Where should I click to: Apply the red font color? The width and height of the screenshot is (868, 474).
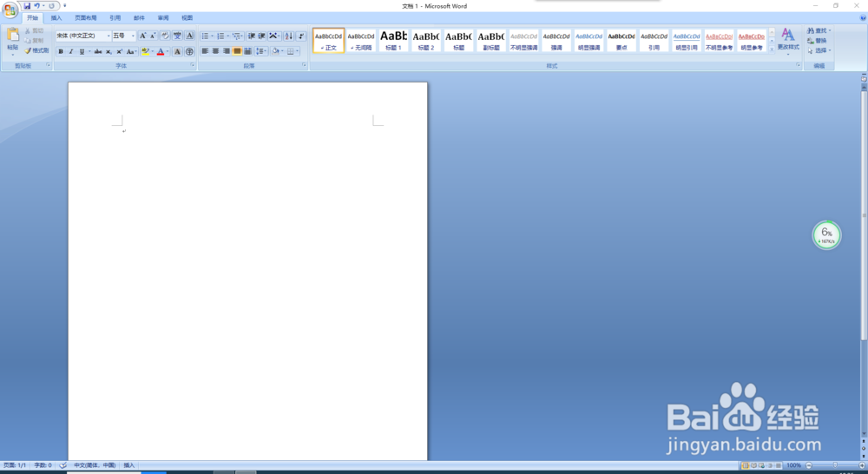161,51
